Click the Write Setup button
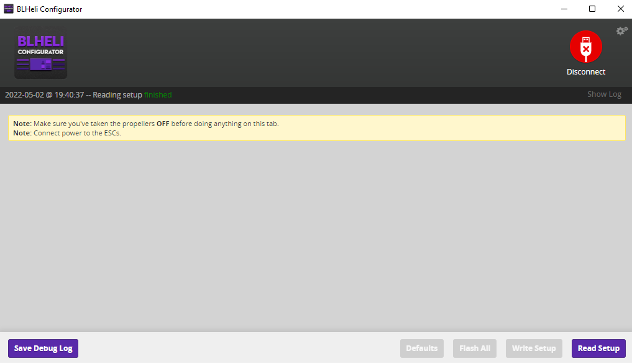 (534, 348)
